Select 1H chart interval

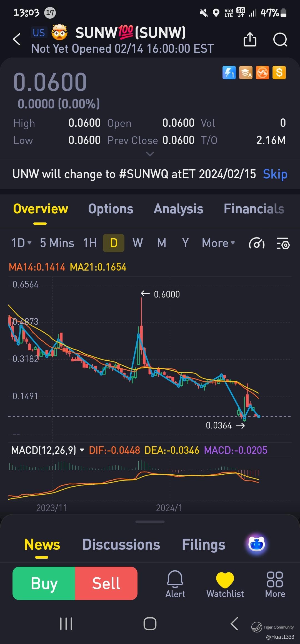coord(90,243)
